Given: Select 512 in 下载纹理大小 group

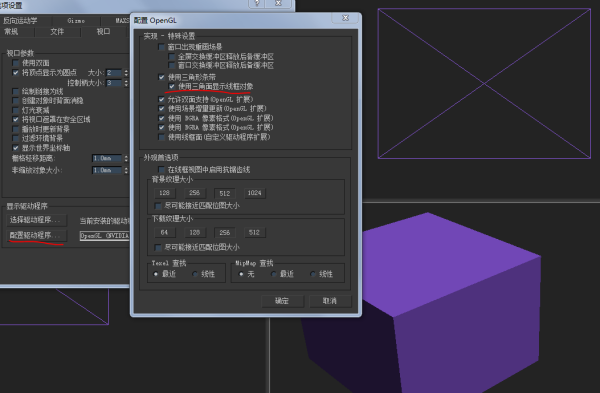Looking at the screenshot, I should [x=254, y=232].
